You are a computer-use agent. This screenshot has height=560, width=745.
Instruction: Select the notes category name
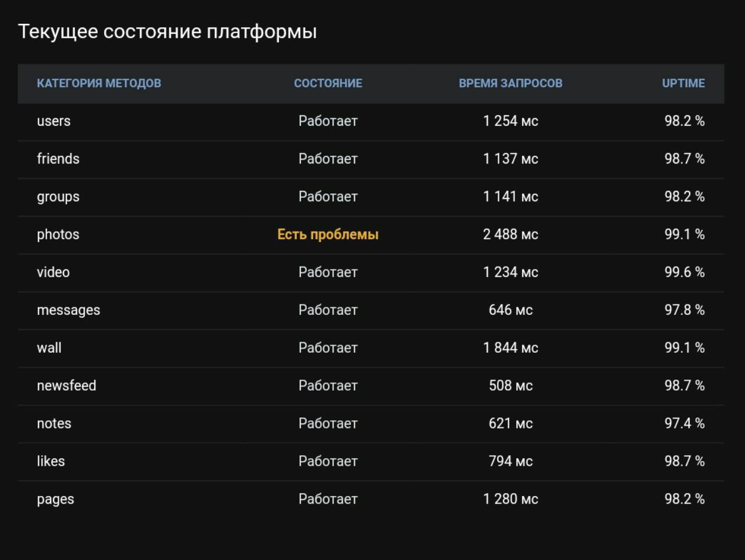[54, 424]
